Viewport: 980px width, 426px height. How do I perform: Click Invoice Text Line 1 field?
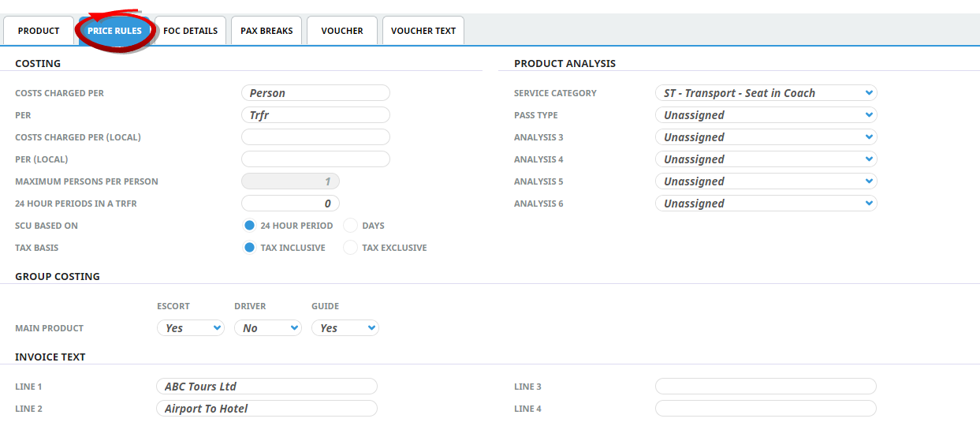(266, 387)
